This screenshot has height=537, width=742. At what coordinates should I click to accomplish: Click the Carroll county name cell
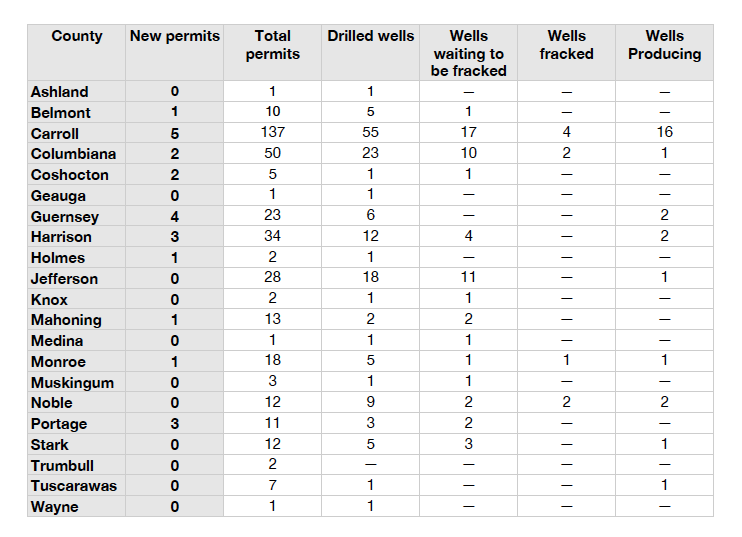[x=55, y=133]
